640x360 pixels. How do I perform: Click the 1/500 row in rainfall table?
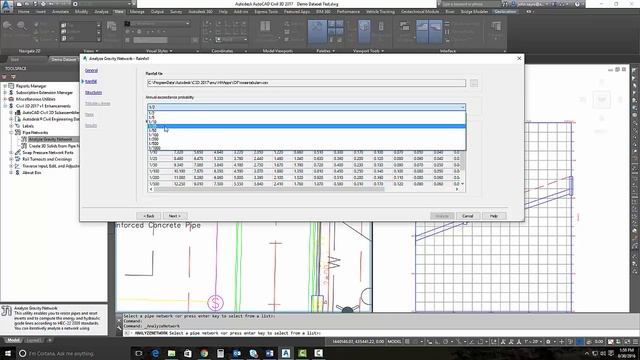tap(304, 184)
